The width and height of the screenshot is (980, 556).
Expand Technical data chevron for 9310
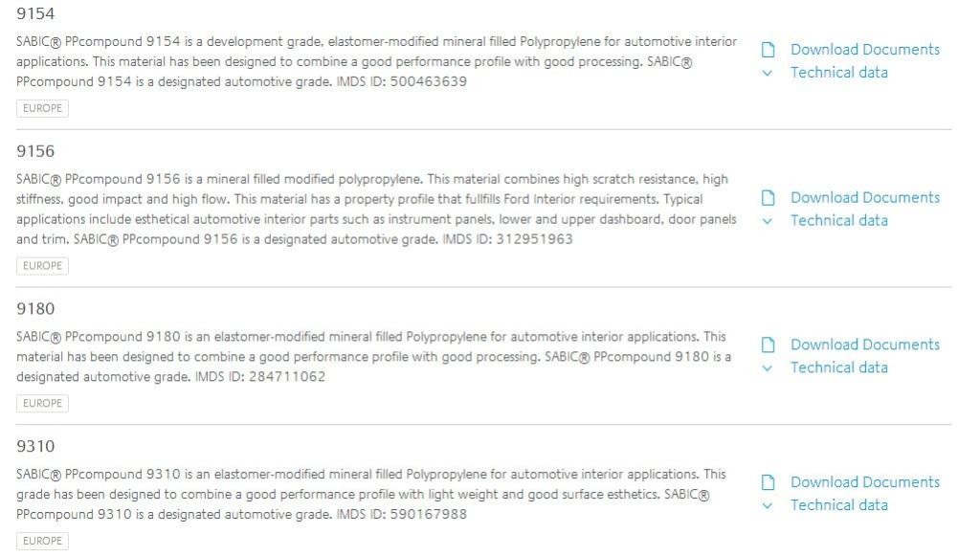(x=767, y=505)
